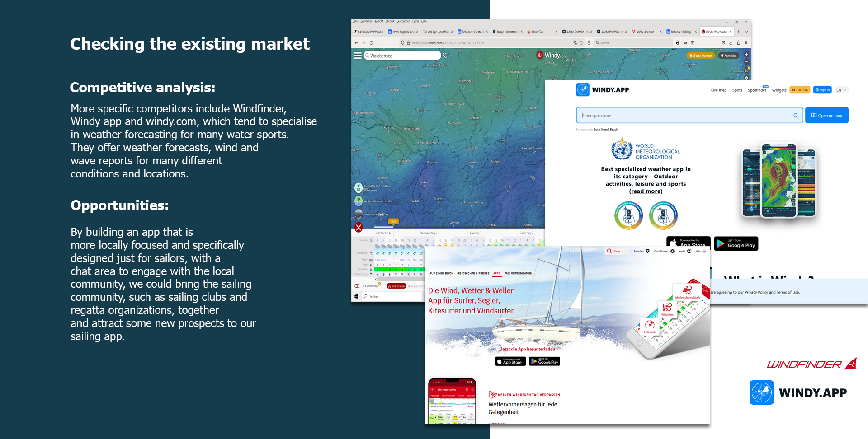Click search magnifier in Windy.app spot field
This screenshot has height=439, width=868.
796,116
